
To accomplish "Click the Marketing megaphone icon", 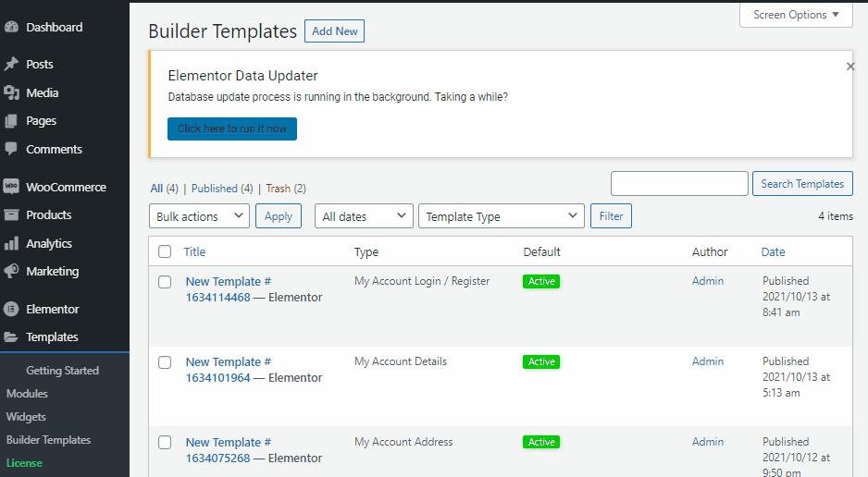I will [11, 272].
